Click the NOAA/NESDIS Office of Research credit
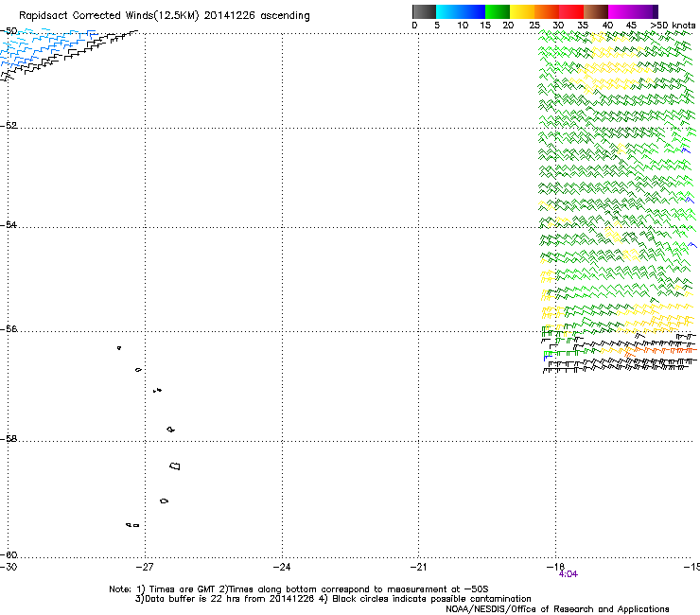 (x=557, y=609)
